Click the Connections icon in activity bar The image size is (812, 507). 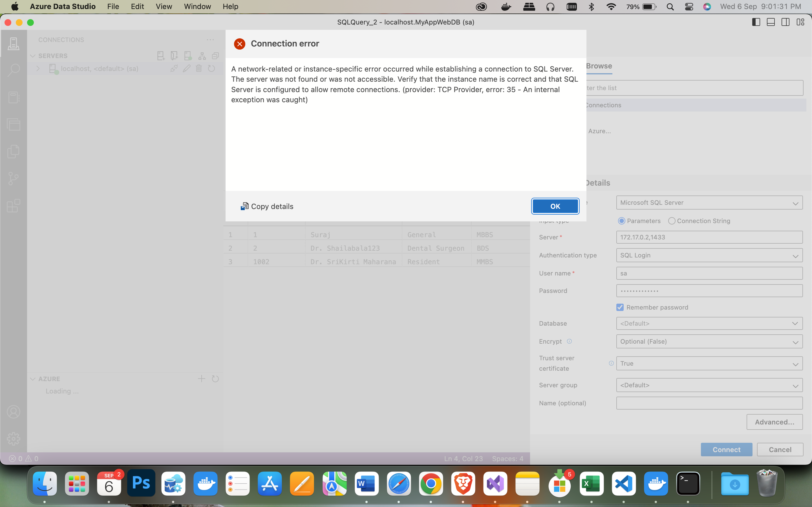tap(14, 44)
